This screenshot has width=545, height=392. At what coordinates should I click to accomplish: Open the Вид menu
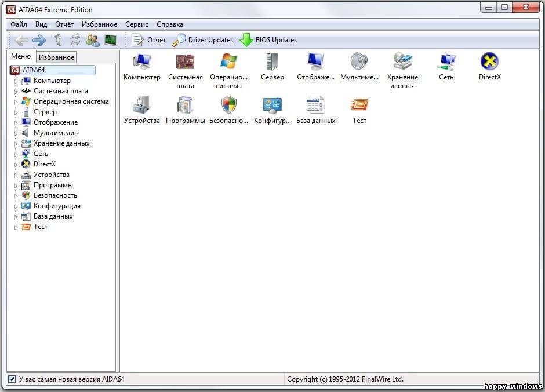[41, 24]
